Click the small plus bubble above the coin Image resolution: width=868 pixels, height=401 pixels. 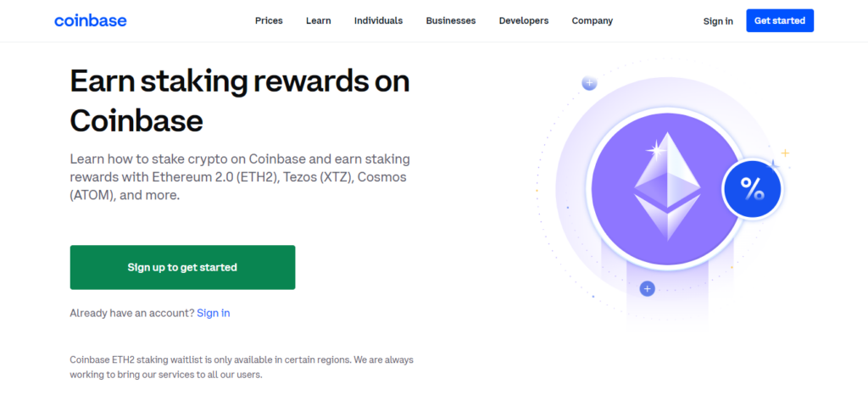click(x=589, y=83)
